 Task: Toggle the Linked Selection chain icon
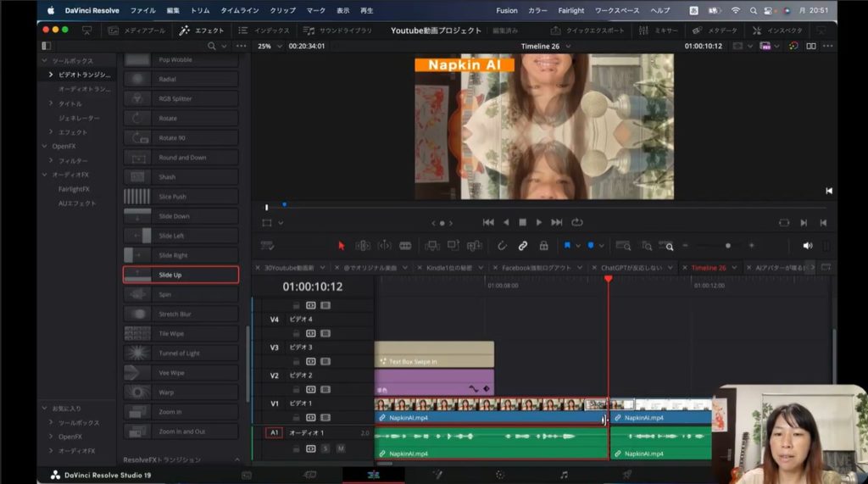(x=523, y=246)
